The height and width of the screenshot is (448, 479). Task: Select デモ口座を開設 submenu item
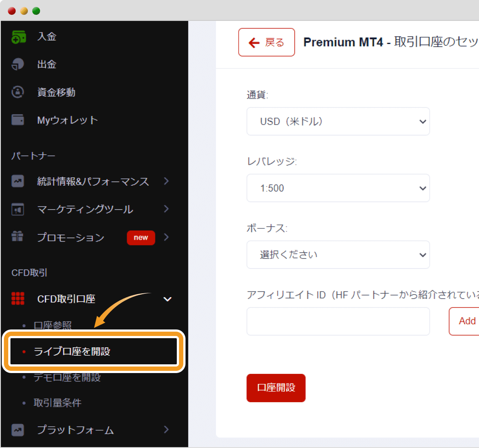[x=67, y=377]
